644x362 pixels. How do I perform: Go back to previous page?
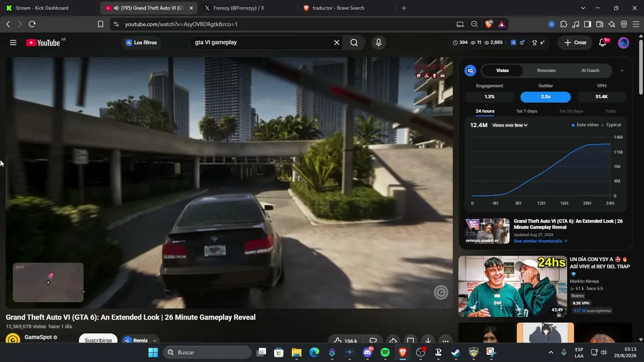tap(8, 24)
